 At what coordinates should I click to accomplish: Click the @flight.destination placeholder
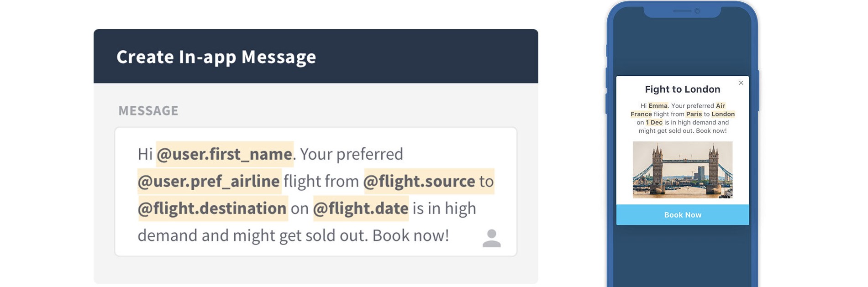click(212, 209)
